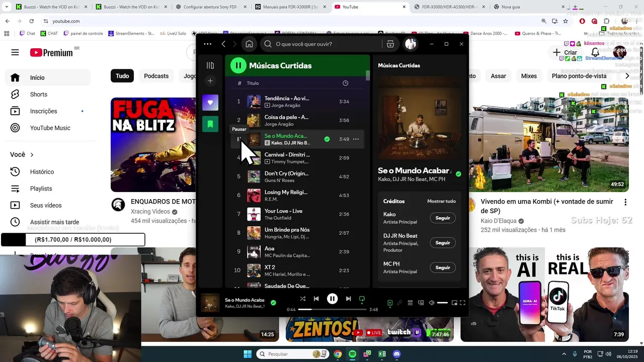Screen dimensions: 644x362
Task: Skip to previous track
Action: [316, 299]
